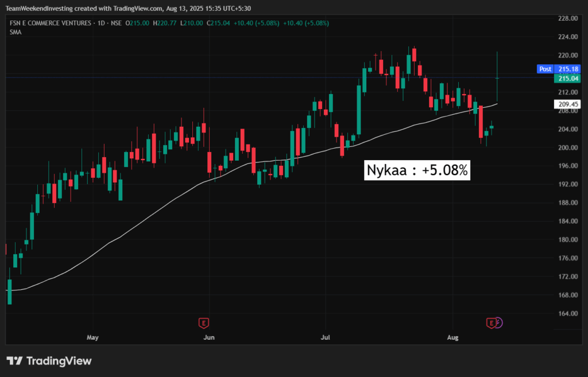The width and height of the screenshot is (588, 377).
Task: Select the FSN E COMMERCE VENTURES symbol title
Action: (51, 23)
